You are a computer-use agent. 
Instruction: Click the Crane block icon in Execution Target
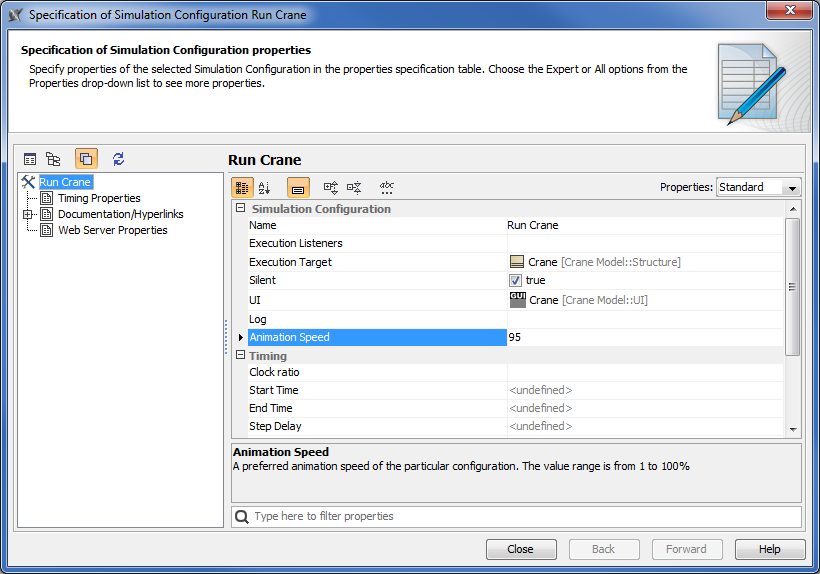(x=517, y=262)
